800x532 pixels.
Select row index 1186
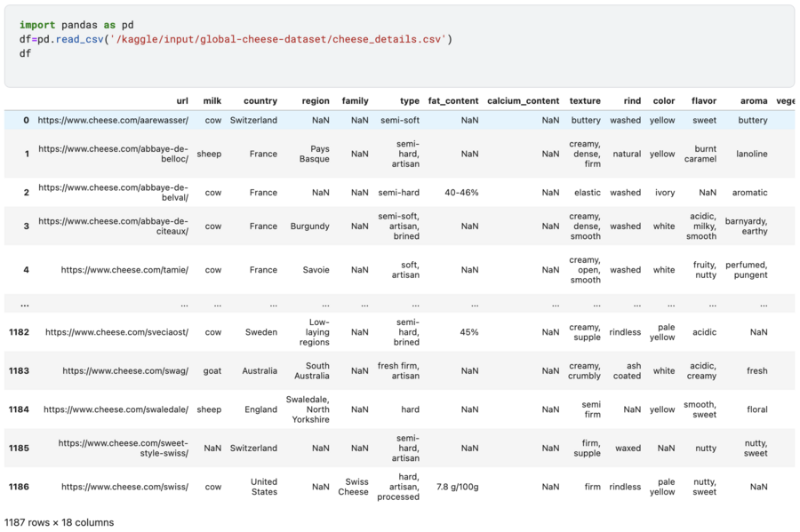pyautogui.click(x=19, y=488)
